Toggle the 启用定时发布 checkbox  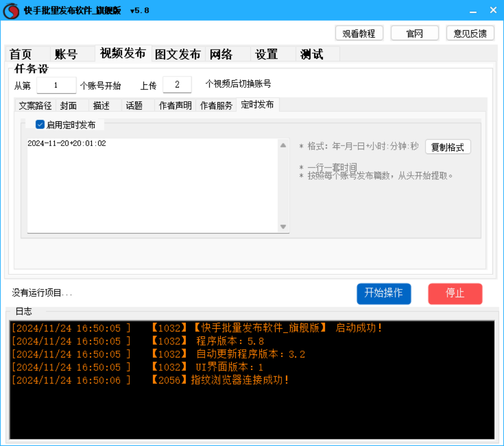[40, 125]
